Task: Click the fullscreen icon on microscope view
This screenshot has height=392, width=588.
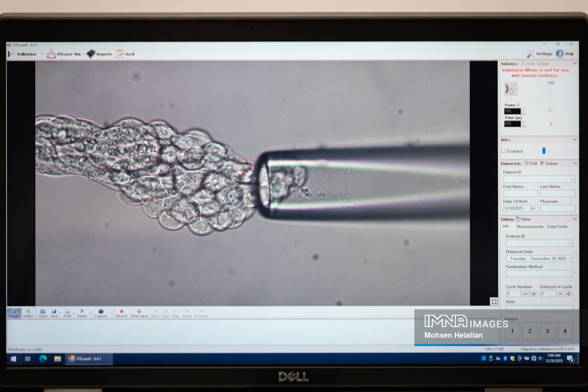Action: [494, 301]
